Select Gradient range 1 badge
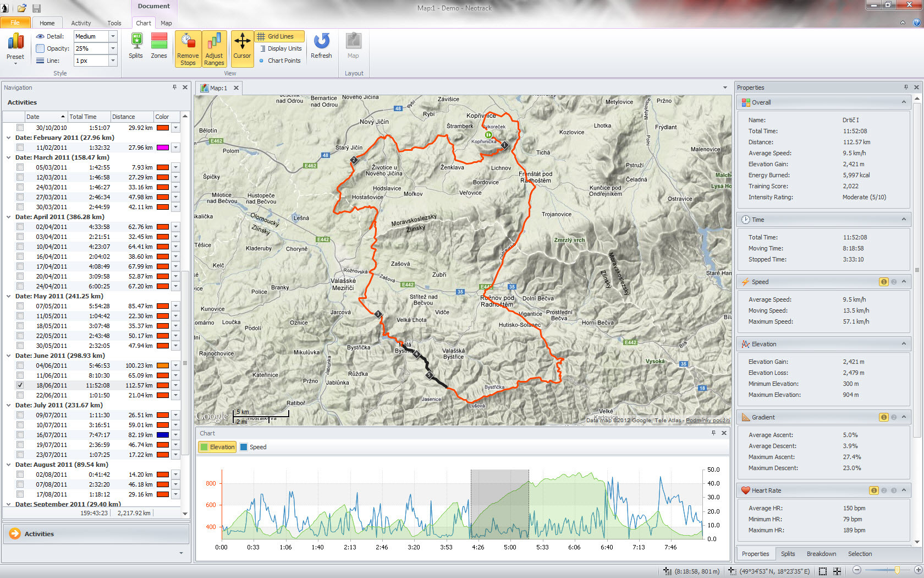Screen dimensions: 924x578 coord(884,417)
